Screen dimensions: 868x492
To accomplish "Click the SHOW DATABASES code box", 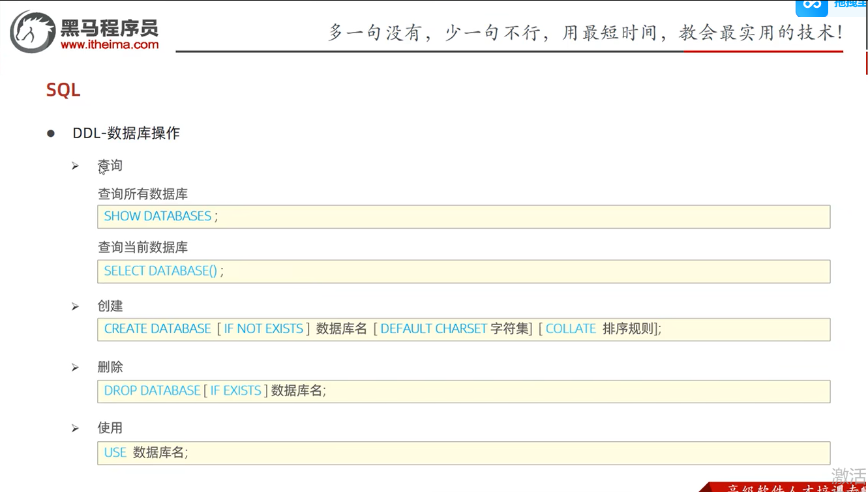I will [x=464, y=216].
